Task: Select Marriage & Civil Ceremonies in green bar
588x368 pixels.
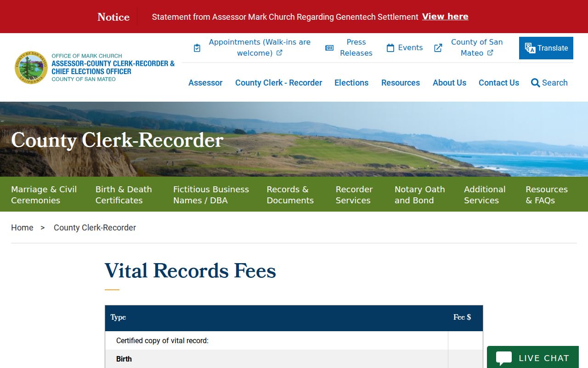Action: coord(44,195)
